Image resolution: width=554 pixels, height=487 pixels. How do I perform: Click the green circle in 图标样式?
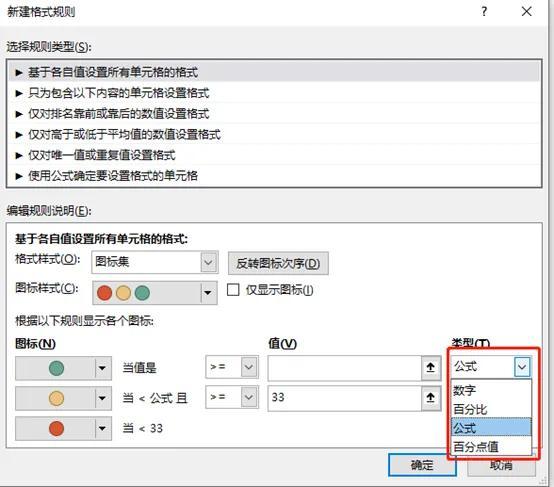coord(142,293)
